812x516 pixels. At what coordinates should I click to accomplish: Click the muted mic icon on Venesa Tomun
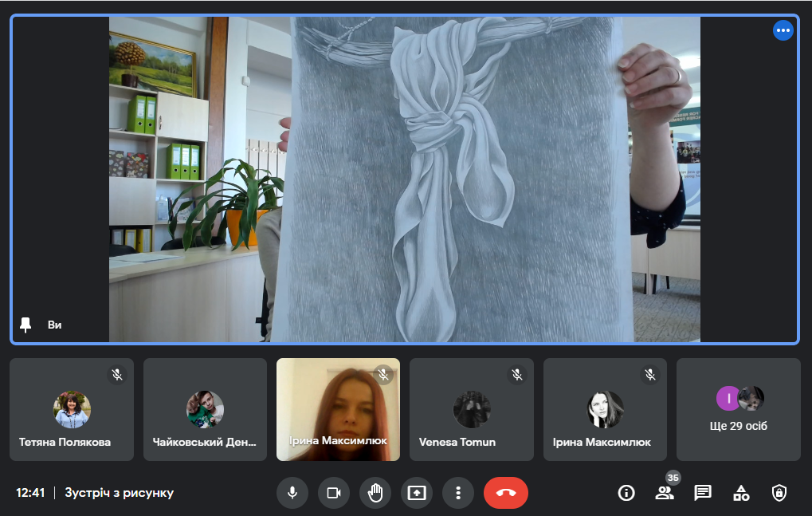coord(517,375)
